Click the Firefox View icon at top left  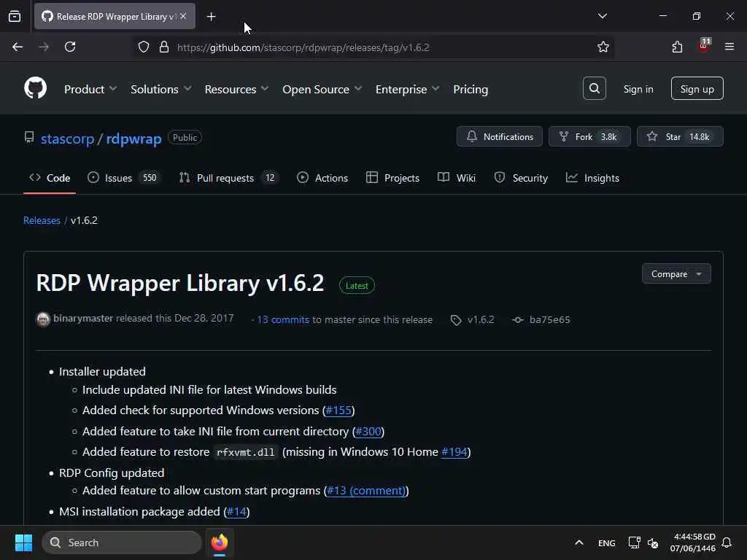click(15, 16)
